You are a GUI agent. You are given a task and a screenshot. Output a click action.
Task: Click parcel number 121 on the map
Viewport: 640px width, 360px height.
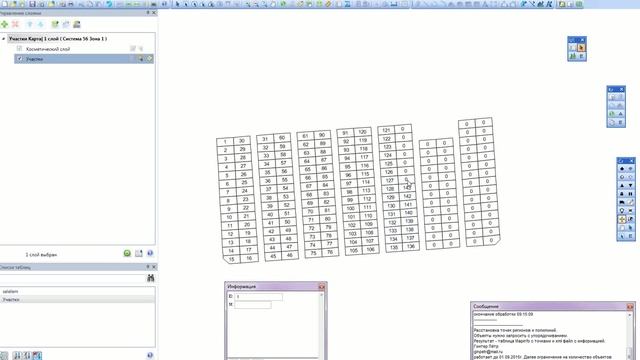[386, 130]
